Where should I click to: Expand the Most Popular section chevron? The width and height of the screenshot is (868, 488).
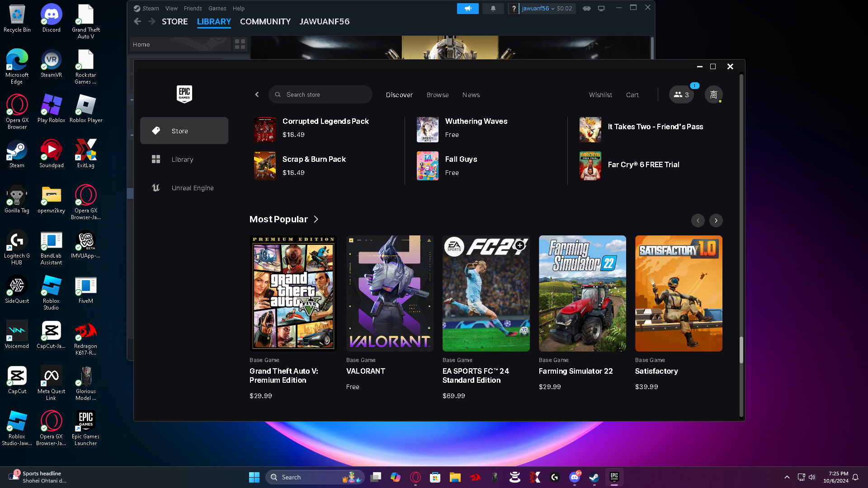[x=316, y=219]
